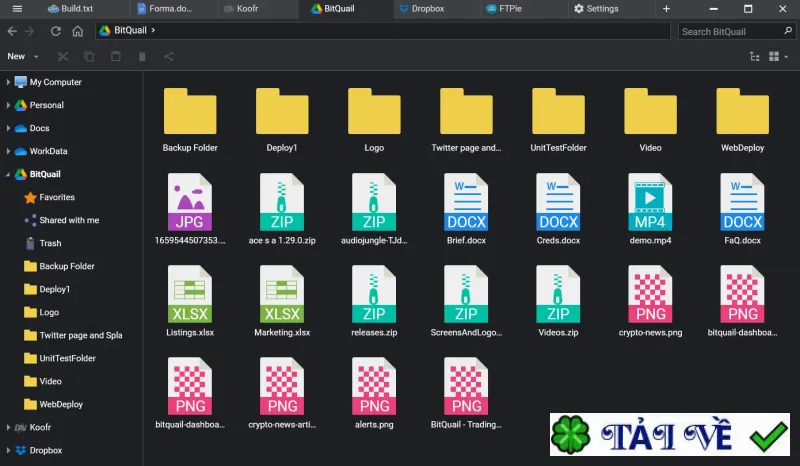
Task: Click the Copy icon in toolbar
Action: pyautogui.click(x=89, y=57)
